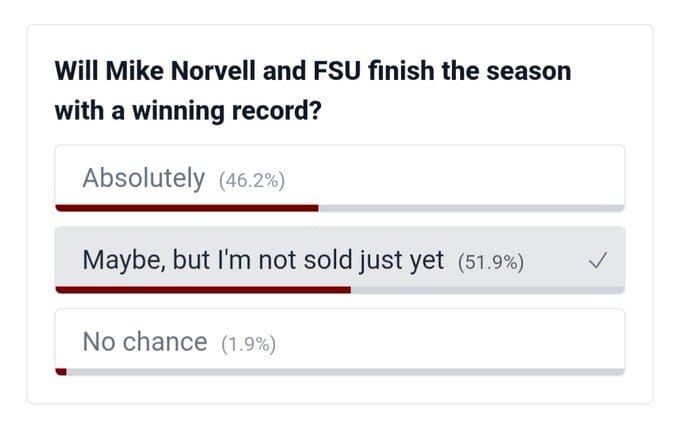Click the 1.9% result percentage
The width and height of the screenshot is (680, 428).
246,344
